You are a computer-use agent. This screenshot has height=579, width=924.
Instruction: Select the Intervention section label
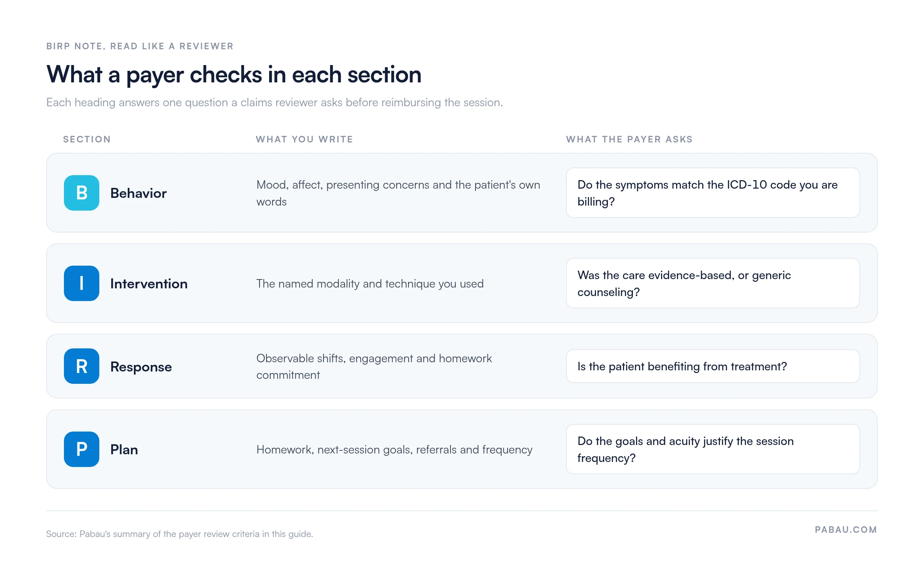coord(149,284)
